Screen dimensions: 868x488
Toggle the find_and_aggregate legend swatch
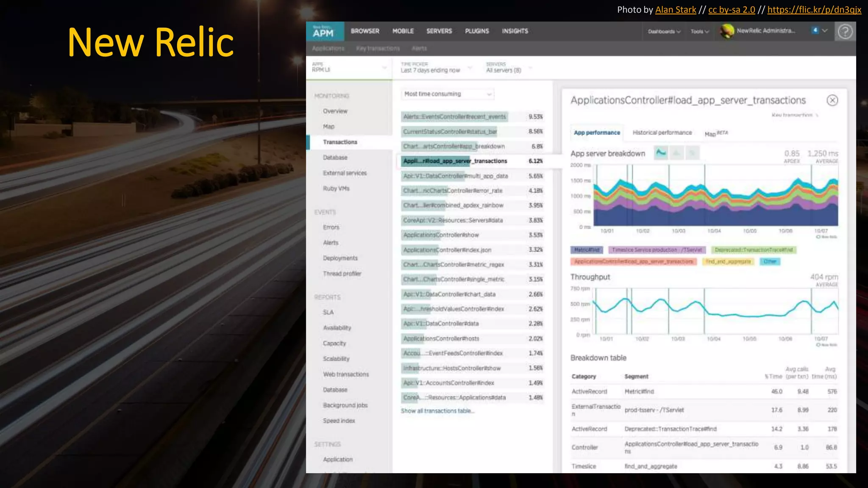728,262
